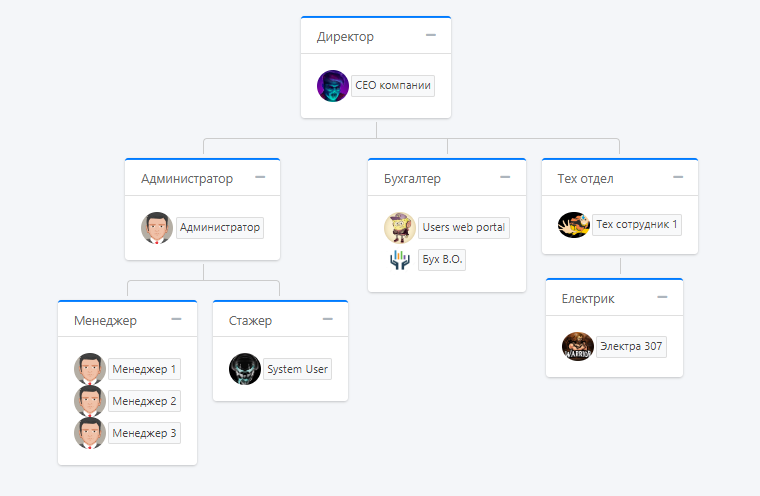This screenshot has width=760, height=496.
Task: Select the Менеджер 3 name tag
Action: click(144, 433)
